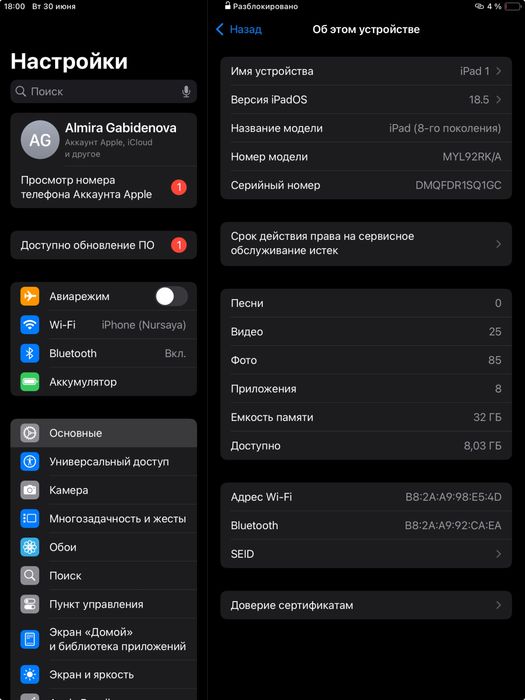Open Имя устройства chevron for iPad 1
The width and height of the screenshot is (525, 700).
coord(499,71)
